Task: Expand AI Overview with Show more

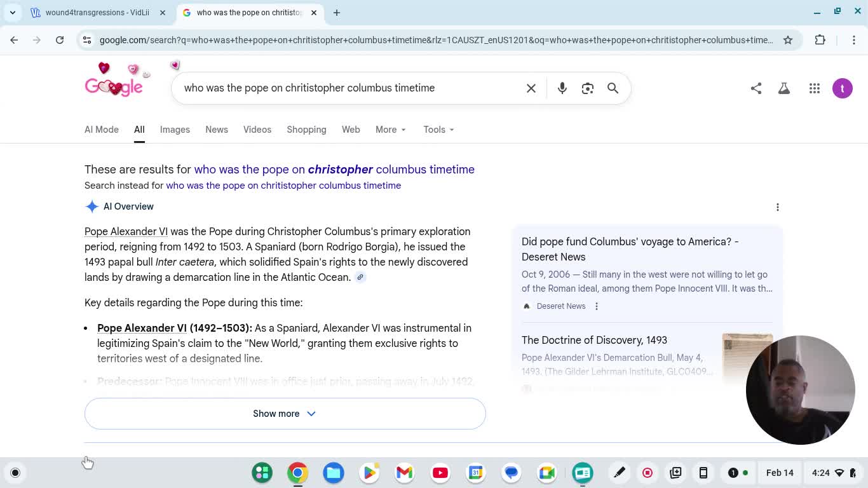Action: coord(285,414)
